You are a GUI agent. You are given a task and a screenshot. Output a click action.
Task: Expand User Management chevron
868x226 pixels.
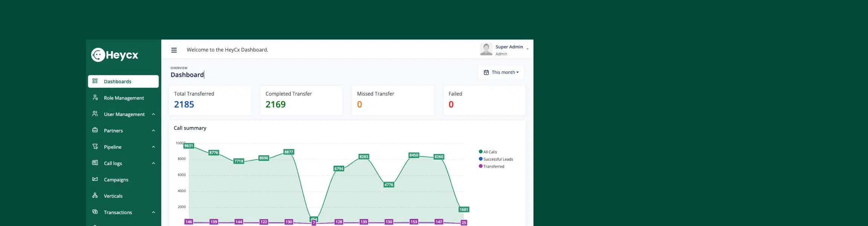pos(153,114)
